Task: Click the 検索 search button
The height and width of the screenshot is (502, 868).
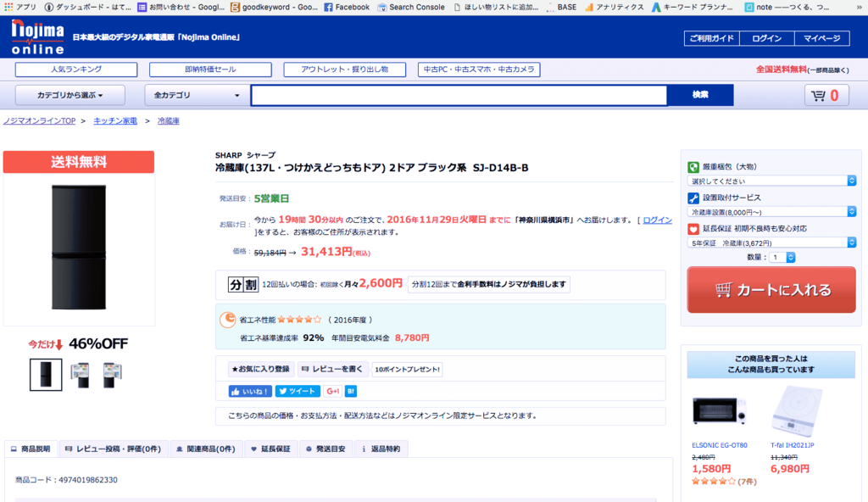Action: pyautogui.click(x=700, y=95)
